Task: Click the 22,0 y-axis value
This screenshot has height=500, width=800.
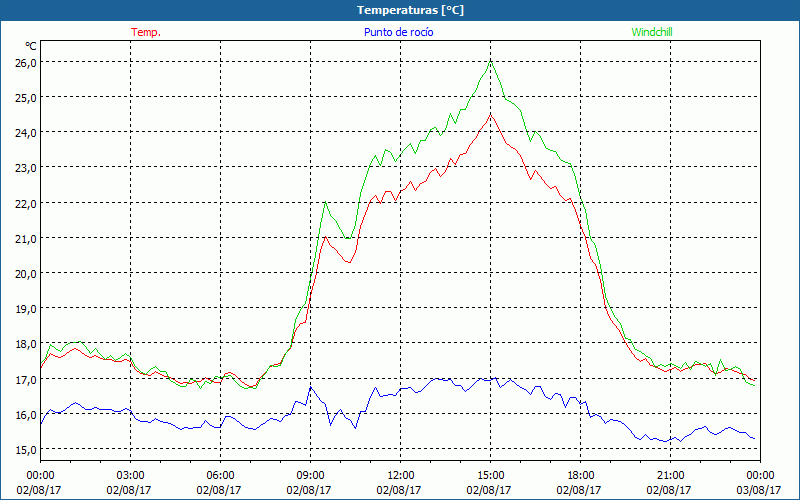Action: click(x=27, y=203)
